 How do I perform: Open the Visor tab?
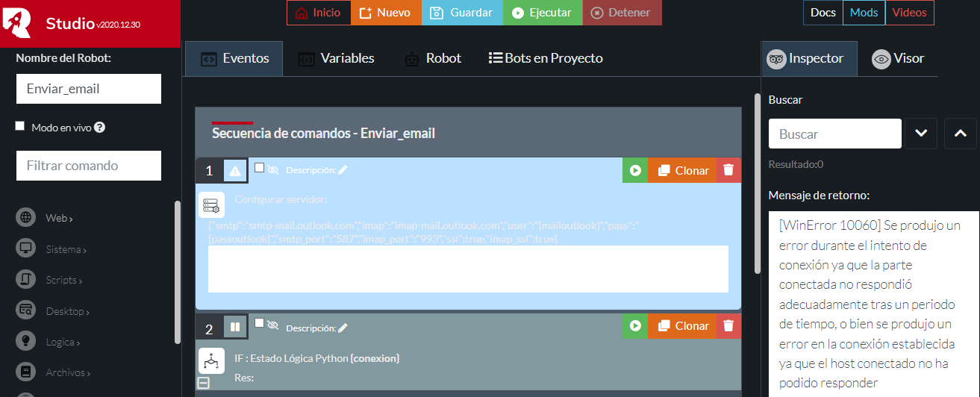[898, 59]
